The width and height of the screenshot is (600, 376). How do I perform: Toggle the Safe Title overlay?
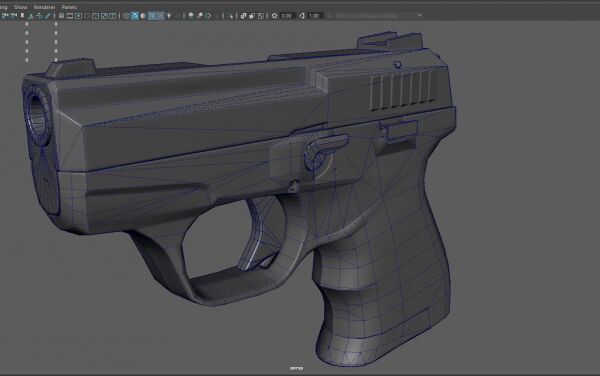112,16
